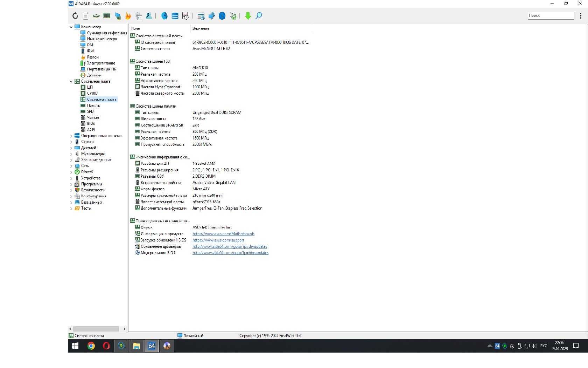Viewport: 588px width, 368px height.
Task: Select the ACPI tree item
Action: pos(91,130)
